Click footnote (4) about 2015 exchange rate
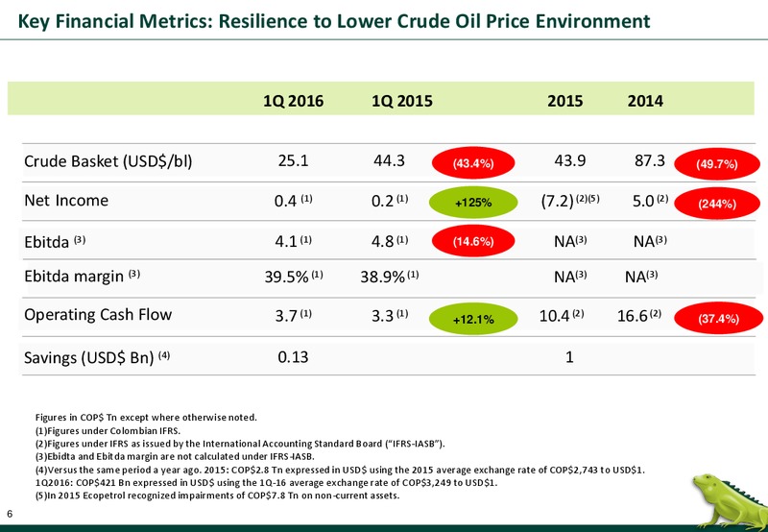The height and width of the screenshot is (532, 768). click(340, 470)
